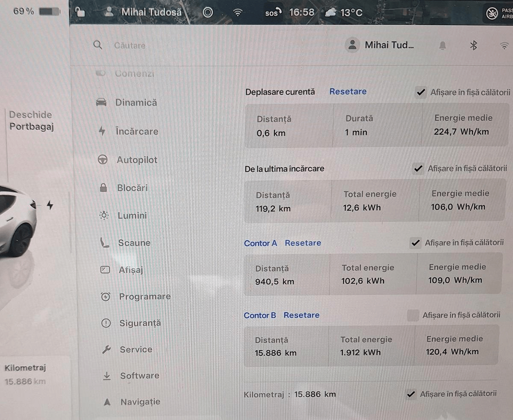513x420 pixels.
Task: Reset the Deplasare curentă trip
Action: [348, 92]
